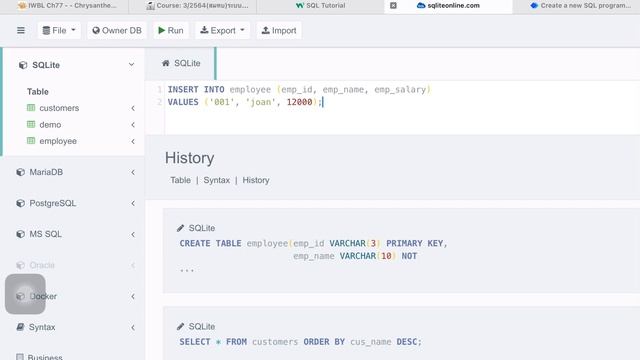Select the employee table
Screen dimensions: 640x360
pyautogui.click(x=58, y=141)
